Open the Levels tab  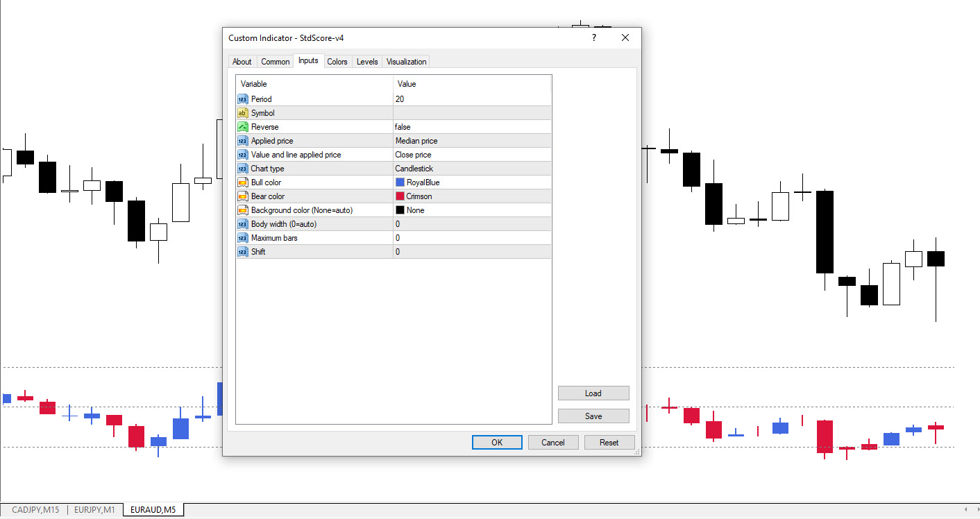pos(367,62)
